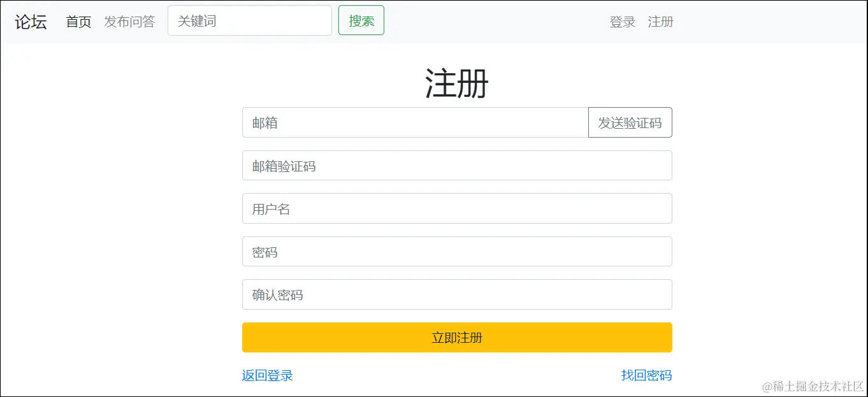Click the 密码 password field

pos(457,251)
